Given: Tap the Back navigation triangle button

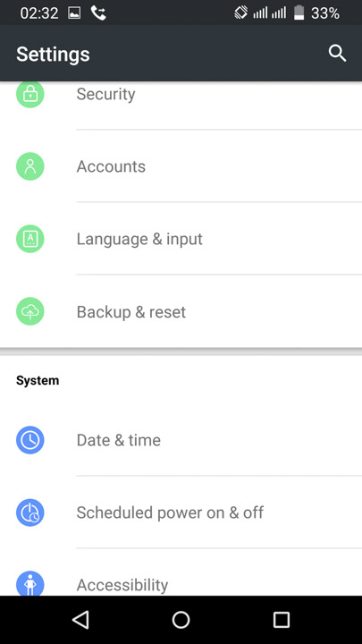Looking at the screenshot, I should click(80, 620).
